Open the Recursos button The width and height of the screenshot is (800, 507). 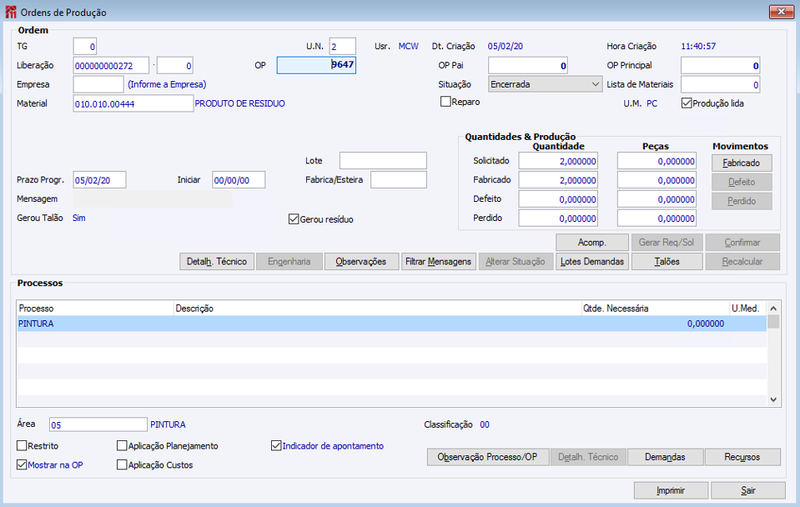742,457
